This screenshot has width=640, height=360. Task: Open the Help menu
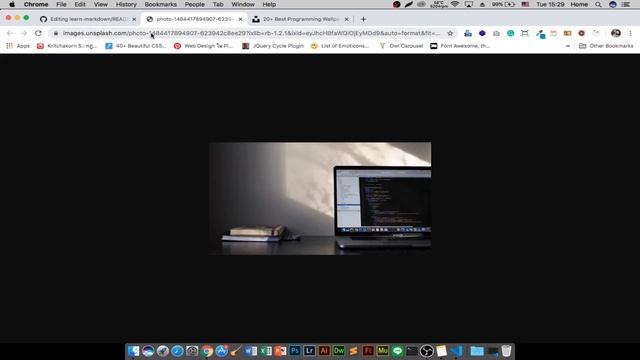[269, 4]
